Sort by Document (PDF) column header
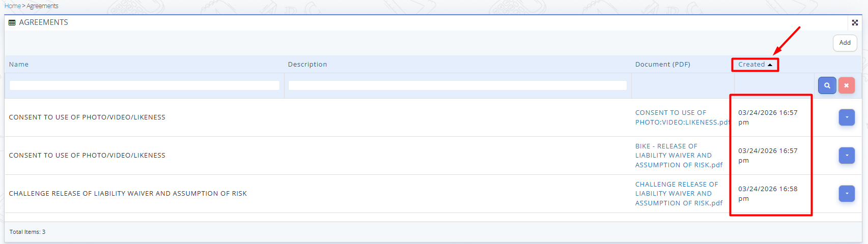868x244 pixels. click(x=662, y=65)
